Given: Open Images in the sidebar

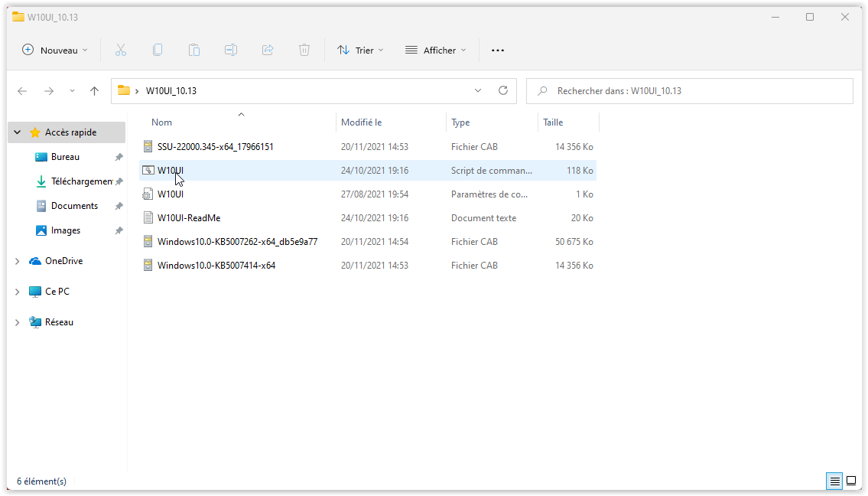Looking at the screenshot, I should click(65, 230).
